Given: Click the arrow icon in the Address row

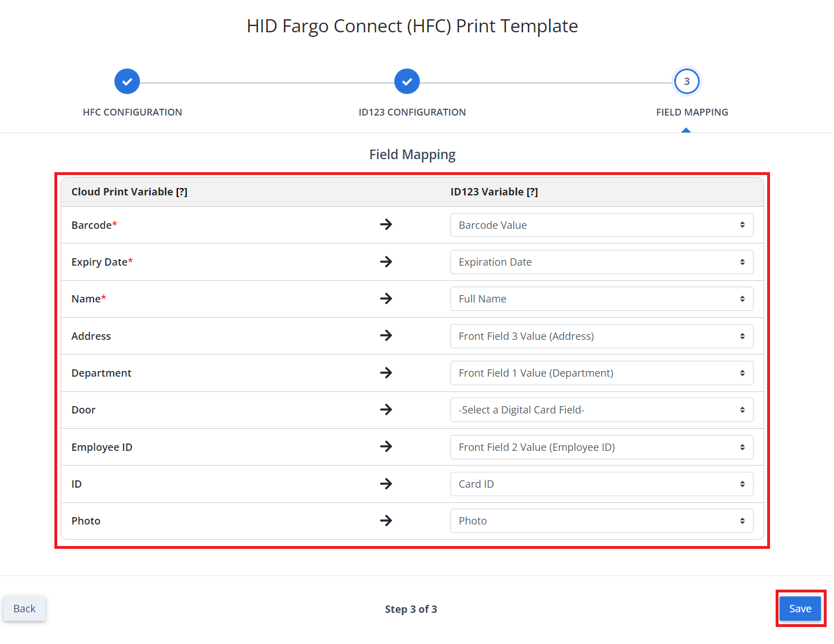Looking at the screenshot, I should coord(386,336).
